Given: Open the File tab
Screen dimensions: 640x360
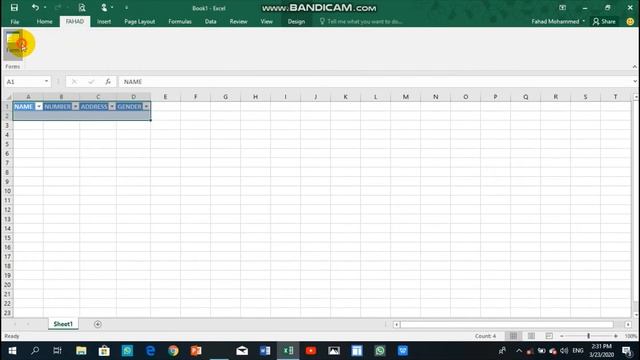Looking at the screenshot, I should 15,22.
